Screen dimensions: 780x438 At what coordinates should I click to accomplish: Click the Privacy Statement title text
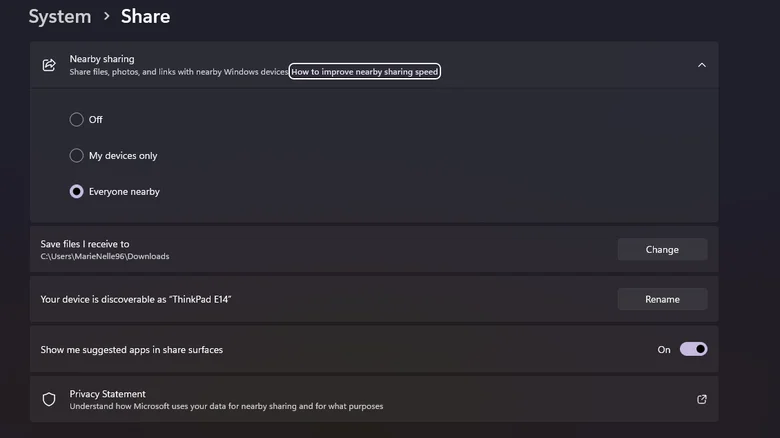pos(107,394)
